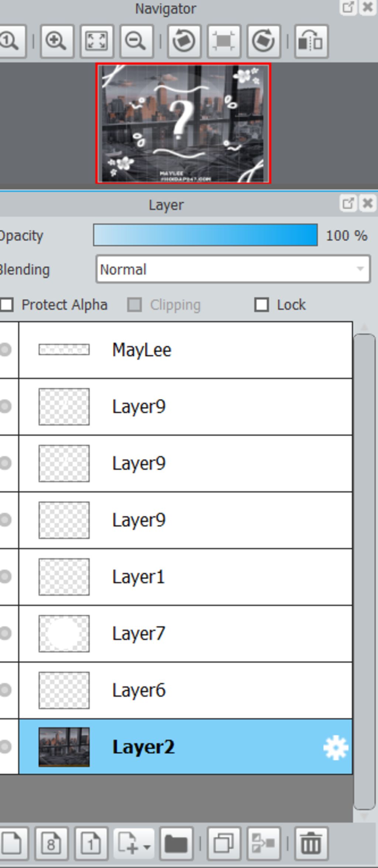Flip the canvas view horizontally
Screen dimensions: 378x868
click(x=311, y=41)
